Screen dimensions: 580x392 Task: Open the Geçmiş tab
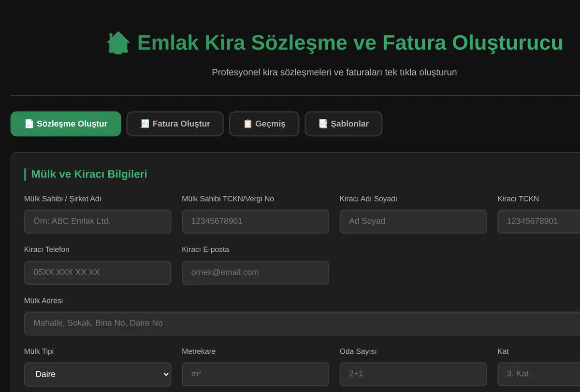(264, 124)
